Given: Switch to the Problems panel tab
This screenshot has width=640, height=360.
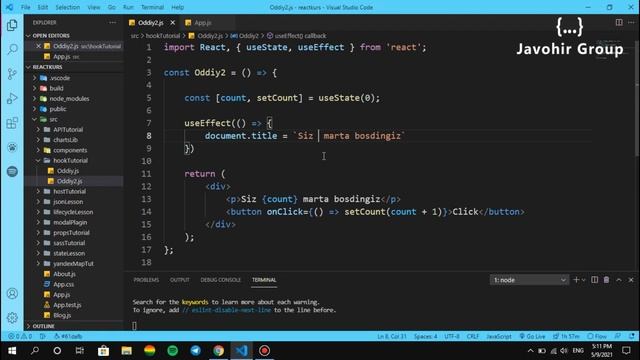Looking at the screenshot, I should pyautogui.click(x=146, y=280).
